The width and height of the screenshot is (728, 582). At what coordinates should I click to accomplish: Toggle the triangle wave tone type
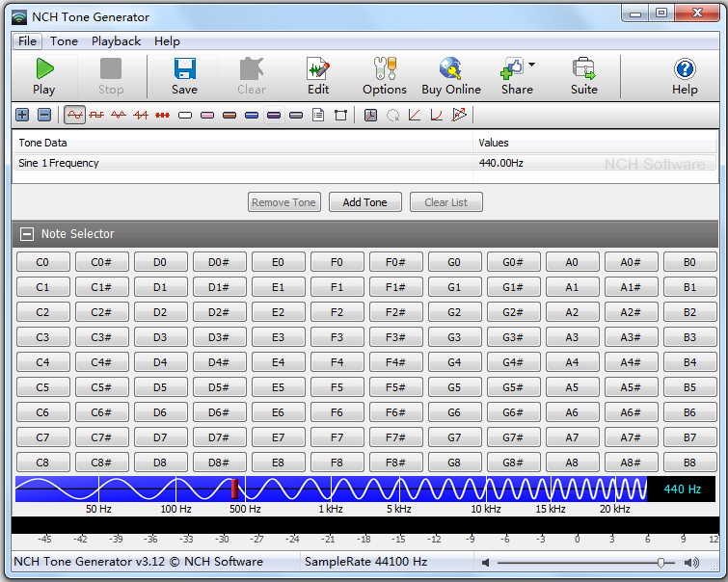tap(119, 116)
